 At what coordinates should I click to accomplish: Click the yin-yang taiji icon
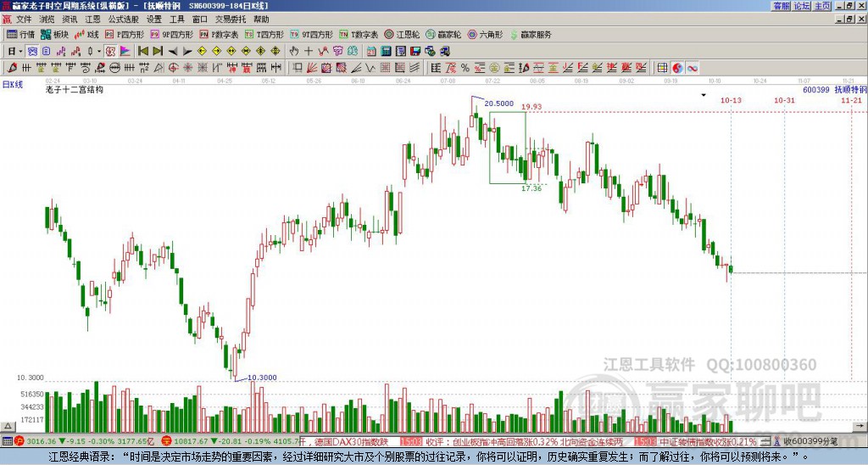tap(679, 67)
